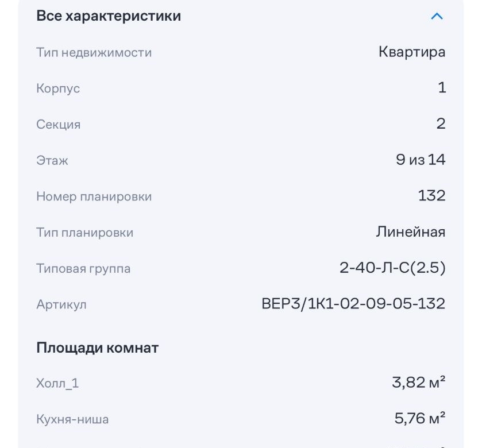Image resolution: width=482 pixels, height=448 pixels.
Task: Select the "Тип недвижимости" label
Action: (94, 53)
